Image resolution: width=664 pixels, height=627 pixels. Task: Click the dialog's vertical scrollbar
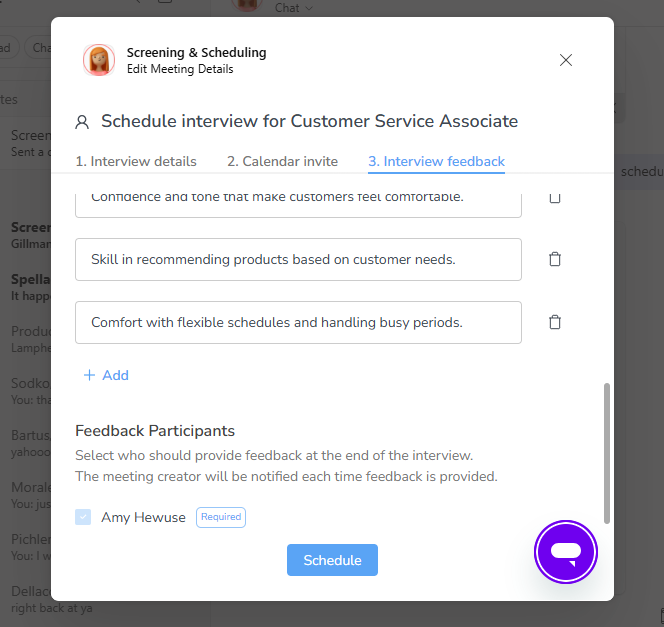(607, 453)
